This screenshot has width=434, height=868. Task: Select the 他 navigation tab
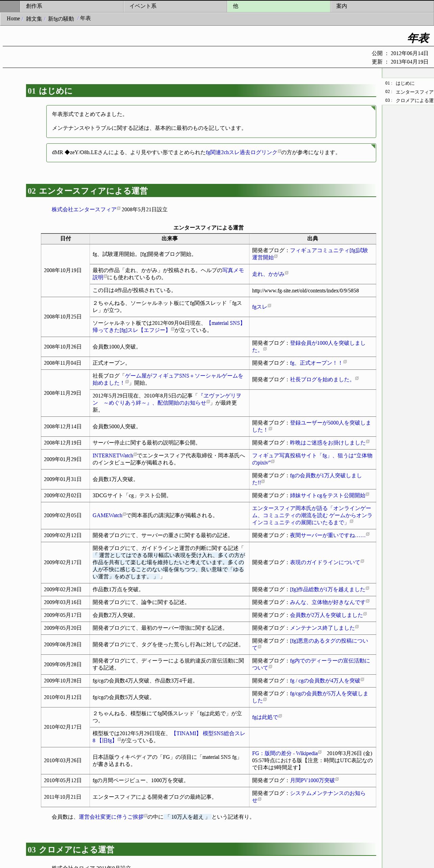pyautogui.click(x=279, y=6)
